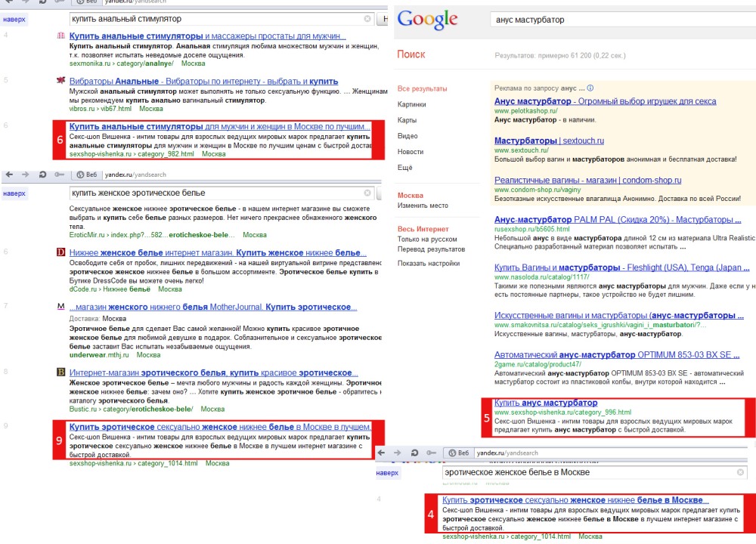Screen dimensions: 756x544
Task: Click reload icon in middle-left browser toolbar
Action: 42,175
